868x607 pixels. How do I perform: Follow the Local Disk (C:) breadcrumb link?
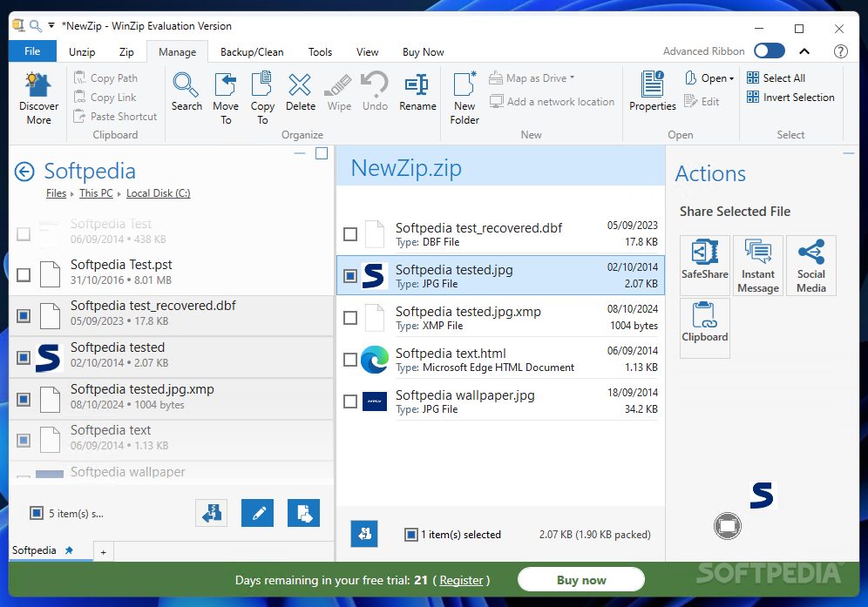pyautogui.click(x=159, y=193)
